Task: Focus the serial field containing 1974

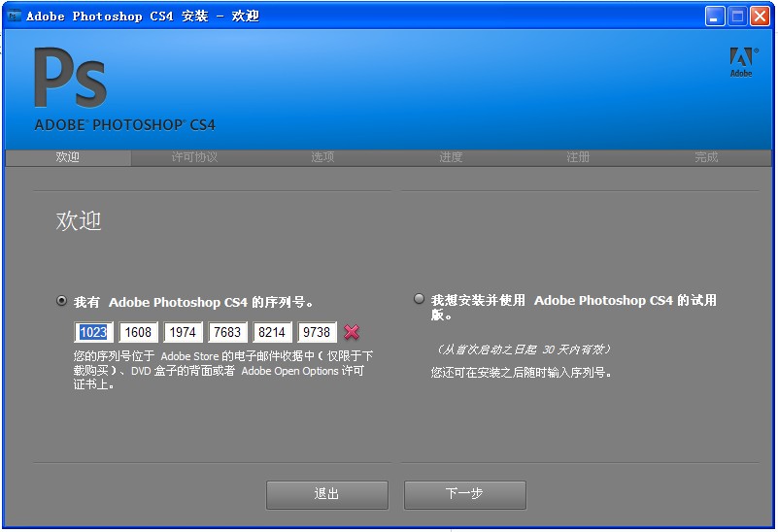Action: point(184,332)
